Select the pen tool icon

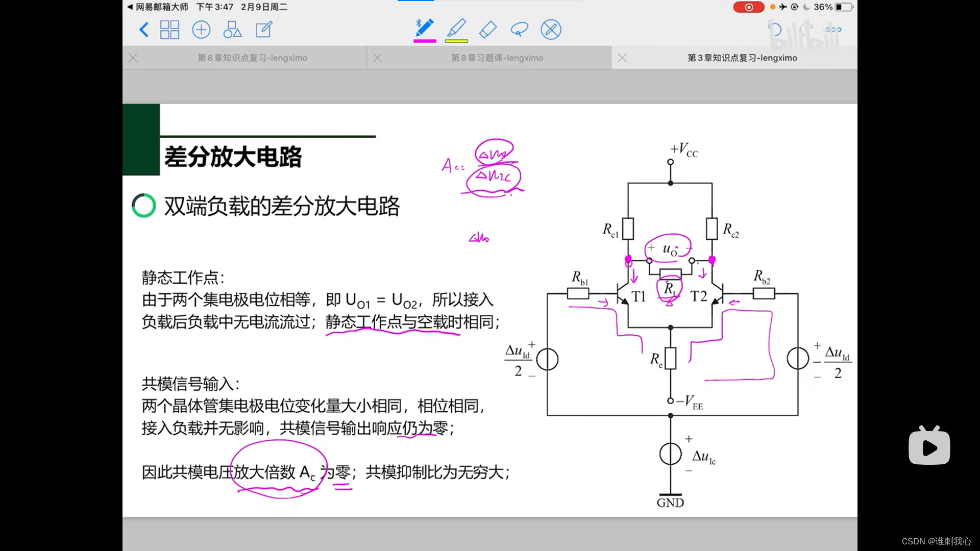(424, 28)
